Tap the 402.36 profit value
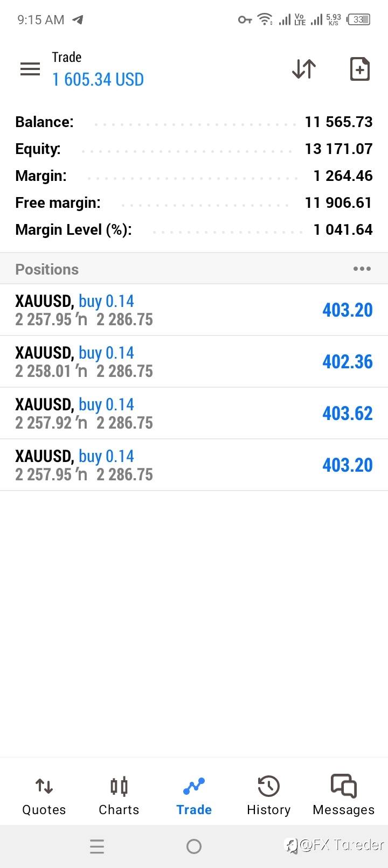 click(x=348, y=362)
